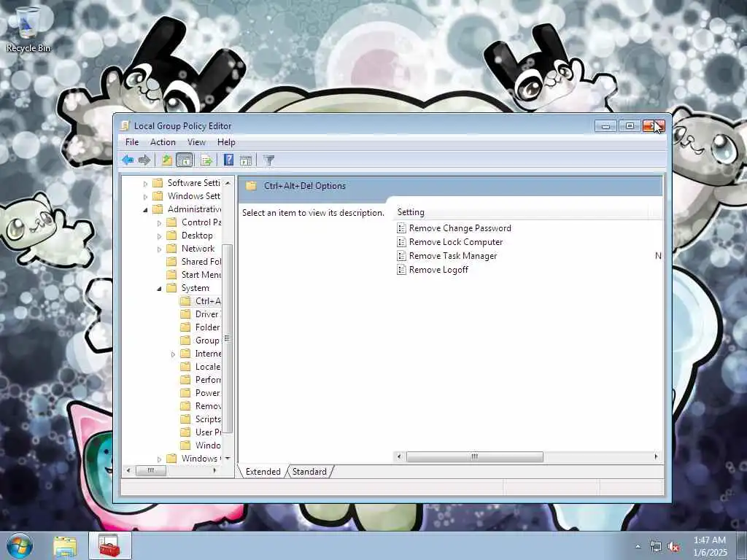
Task: Open the Windows Start orb
Action: tap(20, 545)
